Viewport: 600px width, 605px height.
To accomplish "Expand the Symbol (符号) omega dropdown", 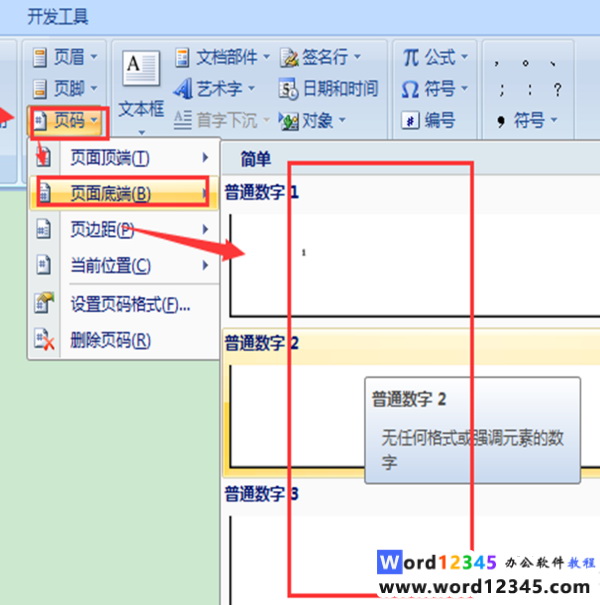I will (435, 89).
